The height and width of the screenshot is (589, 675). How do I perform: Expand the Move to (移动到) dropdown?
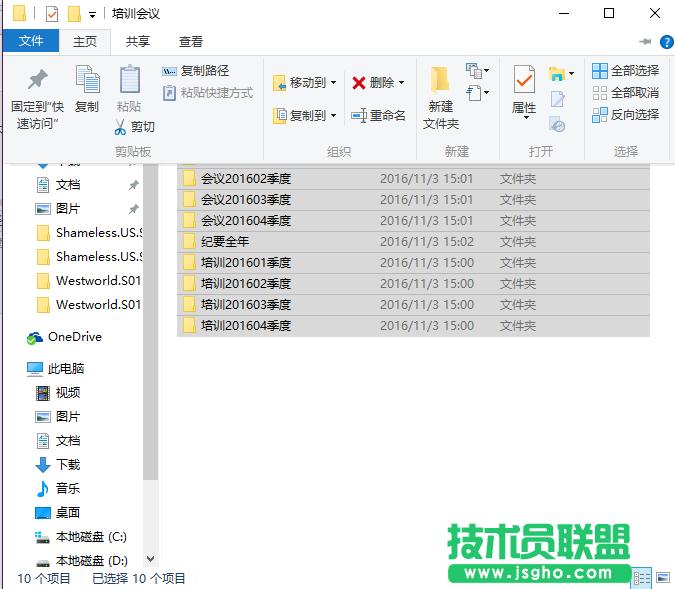pyautogui.click(x=333, y=83)
